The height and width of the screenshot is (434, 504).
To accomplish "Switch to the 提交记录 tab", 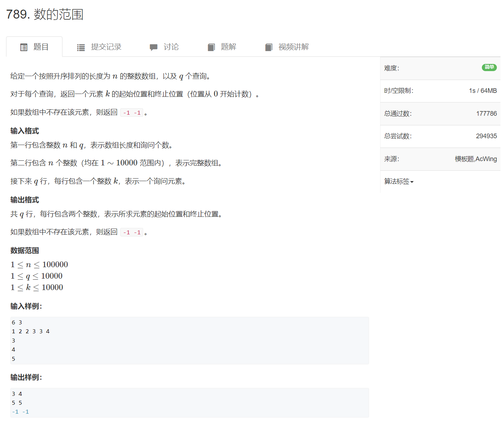I will point(106,47).
